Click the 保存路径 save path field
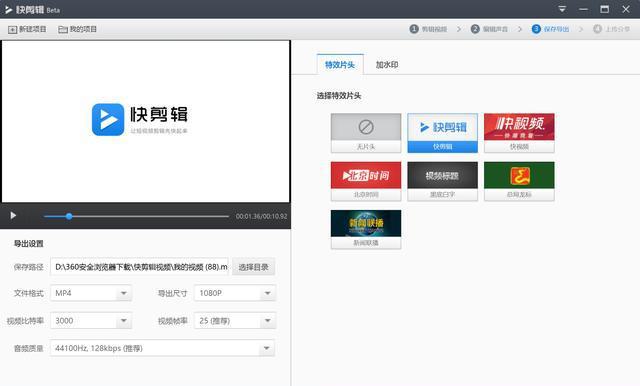 point(139,267)
